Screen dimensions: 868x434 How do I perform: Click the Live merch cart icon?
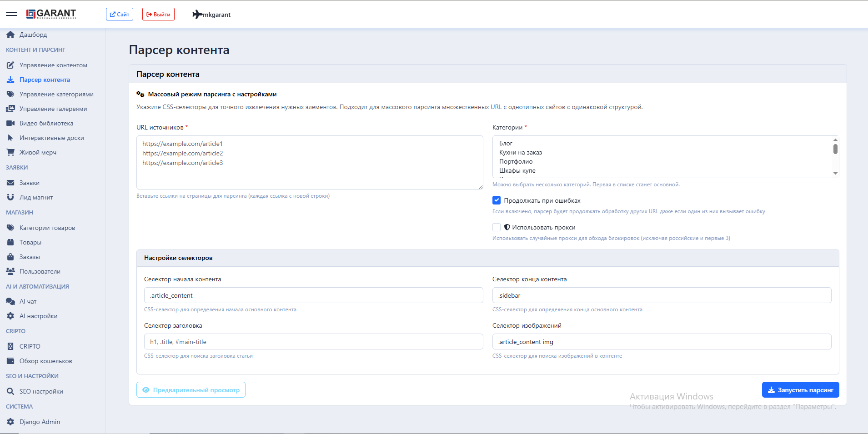(x=10, y=152)
